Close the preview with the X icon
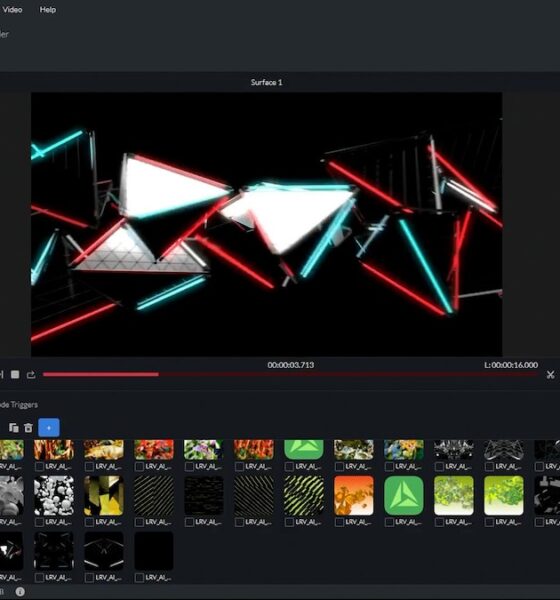The image size is (560, 600). [x=550, y=375]
